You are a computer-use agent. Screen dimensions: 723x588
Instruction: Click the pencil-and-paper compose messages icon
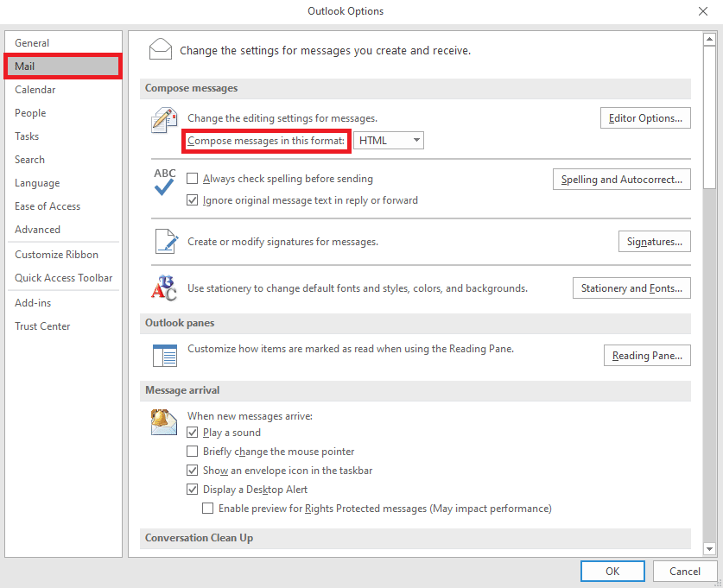tap(164, 120)
